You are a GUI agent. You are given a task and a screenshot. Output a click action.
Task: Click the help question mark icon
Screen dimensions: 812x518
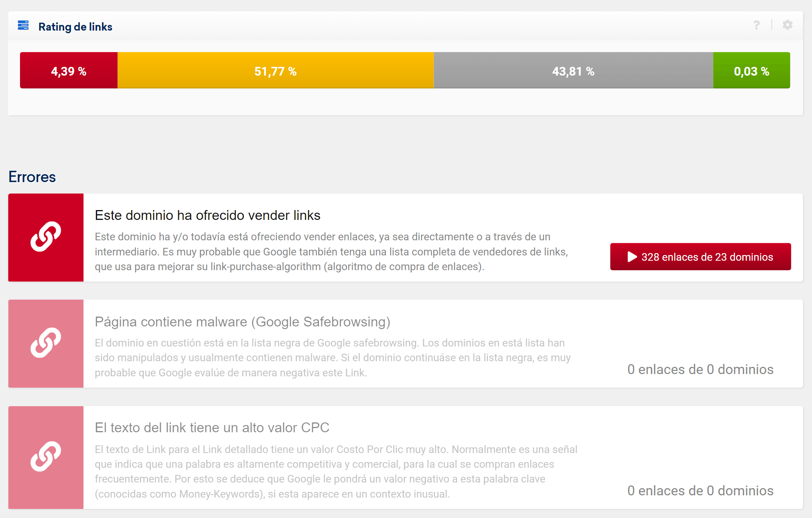point(756,25)
